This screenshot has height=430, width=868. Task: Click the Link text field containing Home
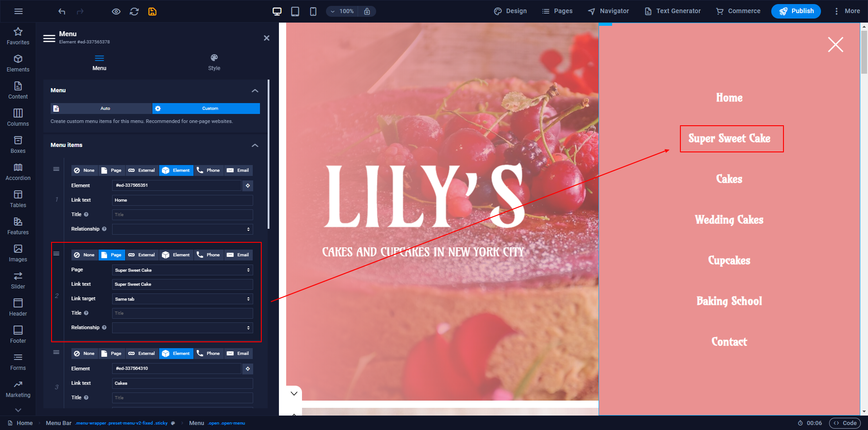click(182, 200)
